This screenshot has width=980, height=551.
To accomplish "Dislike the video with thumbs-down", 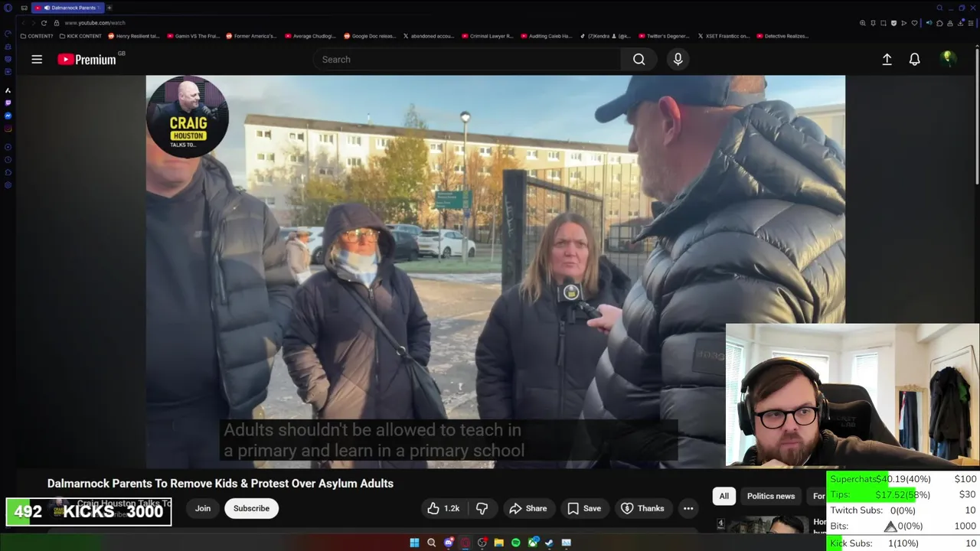I will [x=482, y=508].
